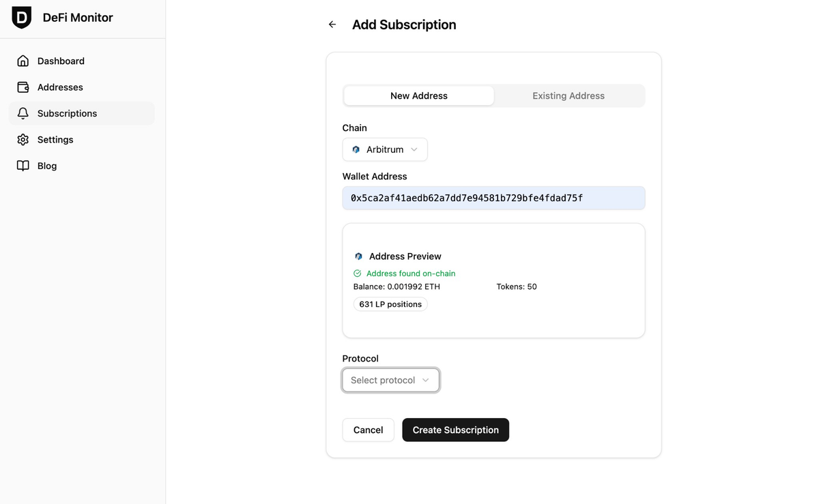
Task: Click the back arrow beside Add Subscription
Action: pos(332,24)
